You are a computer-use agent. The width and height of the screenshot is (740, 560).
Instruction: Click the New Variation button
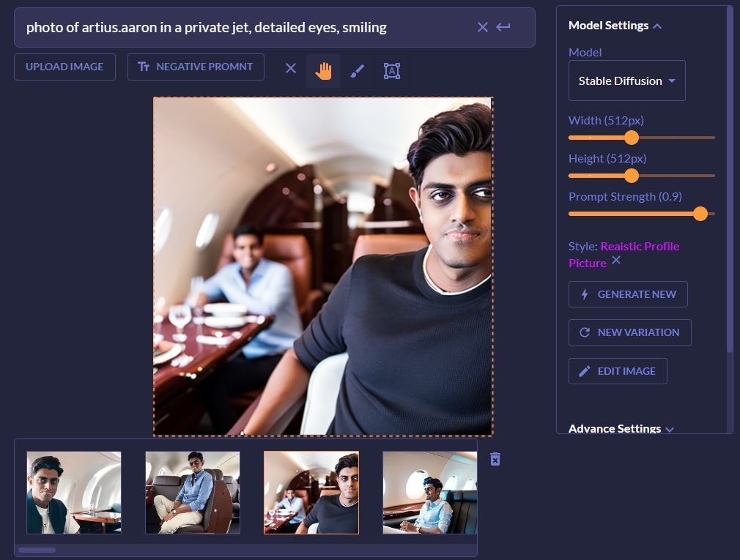[629, 332]
